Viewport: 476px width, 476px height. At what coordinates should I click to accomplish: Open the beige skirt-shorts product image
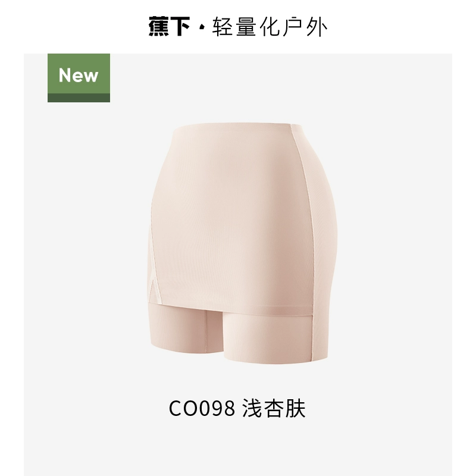(243, 243)
